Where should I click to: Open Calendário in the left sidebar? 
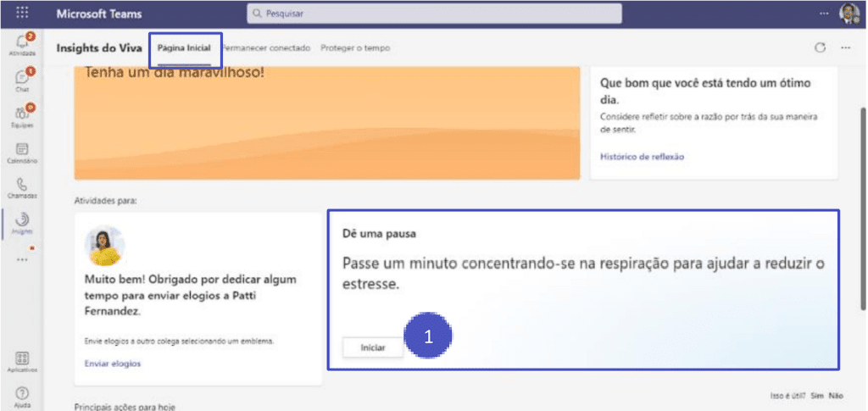point(22,153)
